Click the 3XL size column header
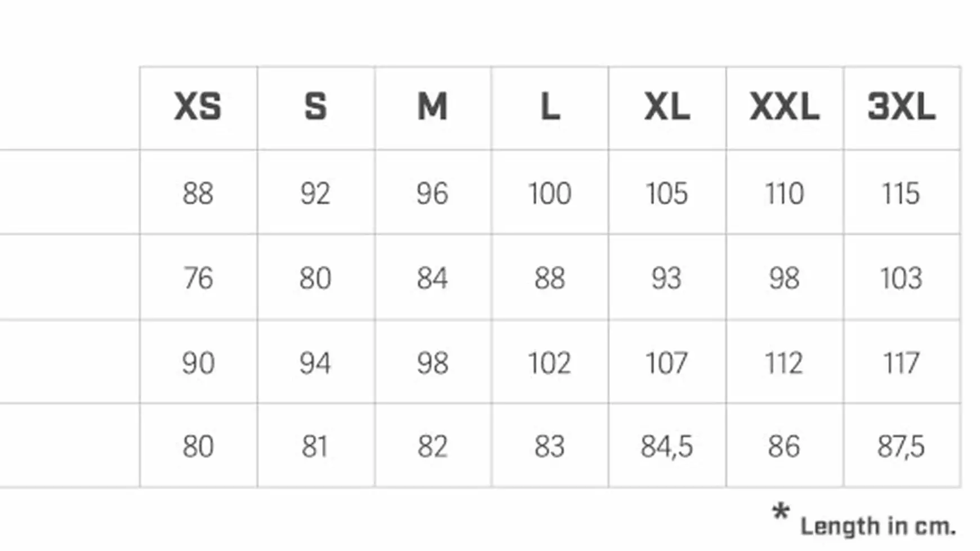This screenshot has height=551, width=980. coord(902,107)
